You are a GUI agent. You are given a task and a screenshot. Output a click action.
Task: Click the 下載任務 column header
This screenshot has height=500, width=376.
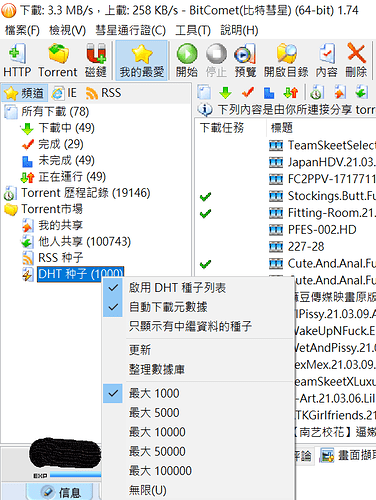230,128
